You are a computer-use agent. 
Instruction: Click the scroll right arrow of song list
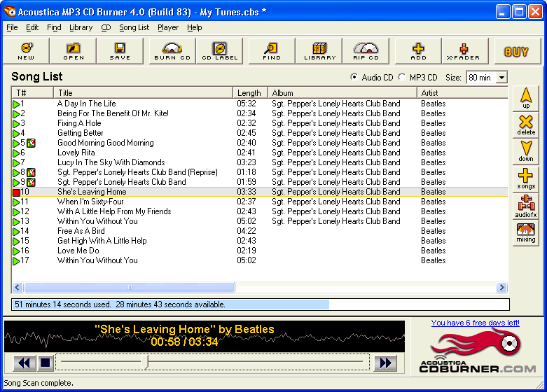(x=501, y=288)
